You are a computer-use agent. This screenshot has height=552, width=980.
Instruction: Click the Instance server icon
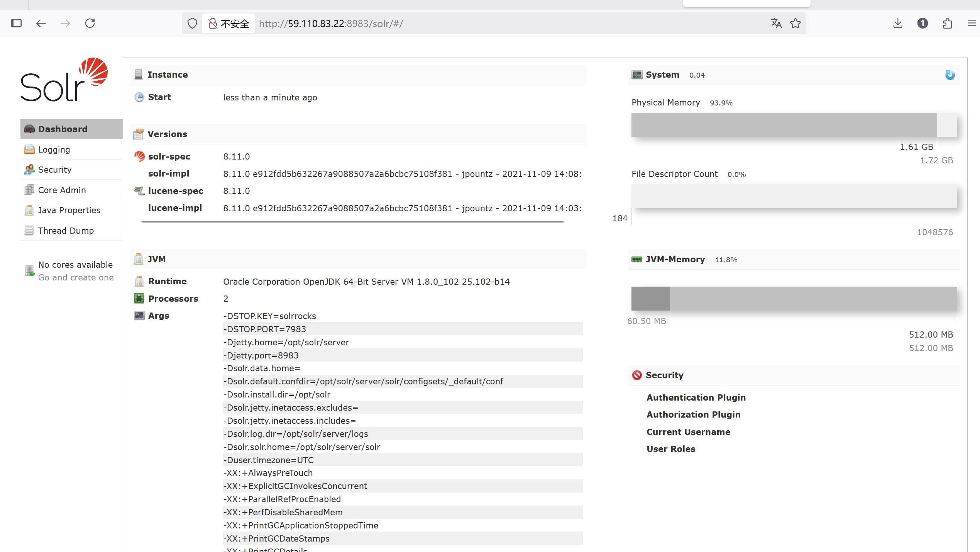(x=138, y=75)
